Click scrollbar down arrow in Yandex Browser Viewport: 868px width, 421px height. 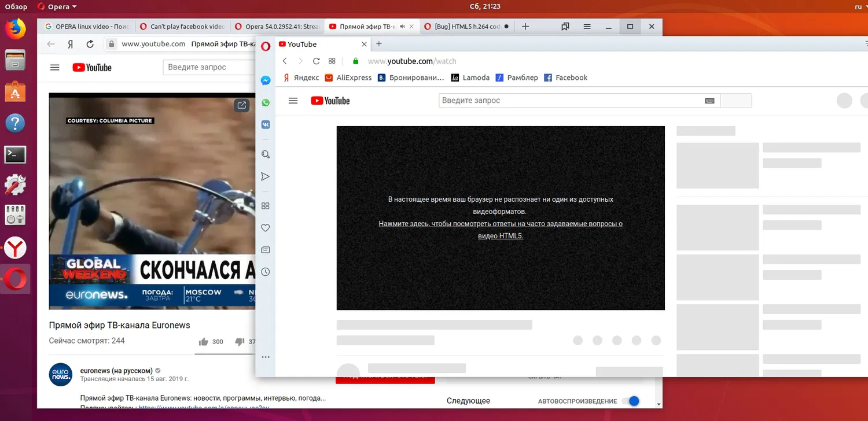pyautogui.click(x=659, y=404)
